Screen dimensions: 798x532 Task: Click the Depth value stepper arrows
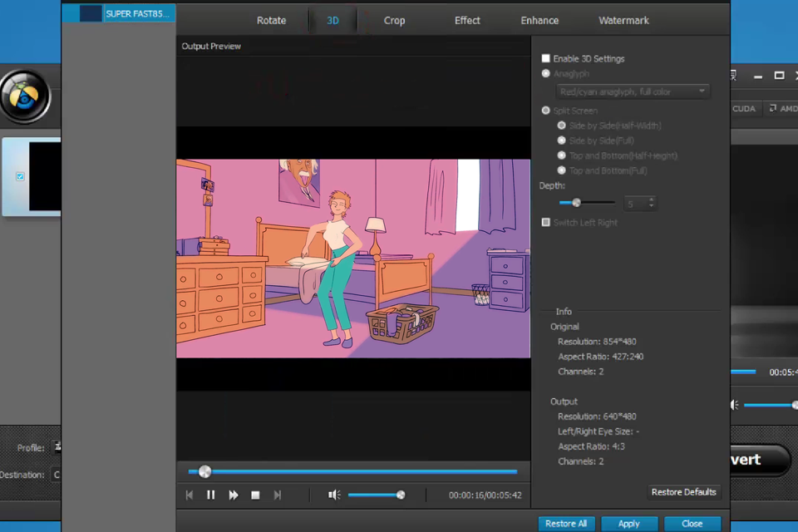tap(651, 203)
